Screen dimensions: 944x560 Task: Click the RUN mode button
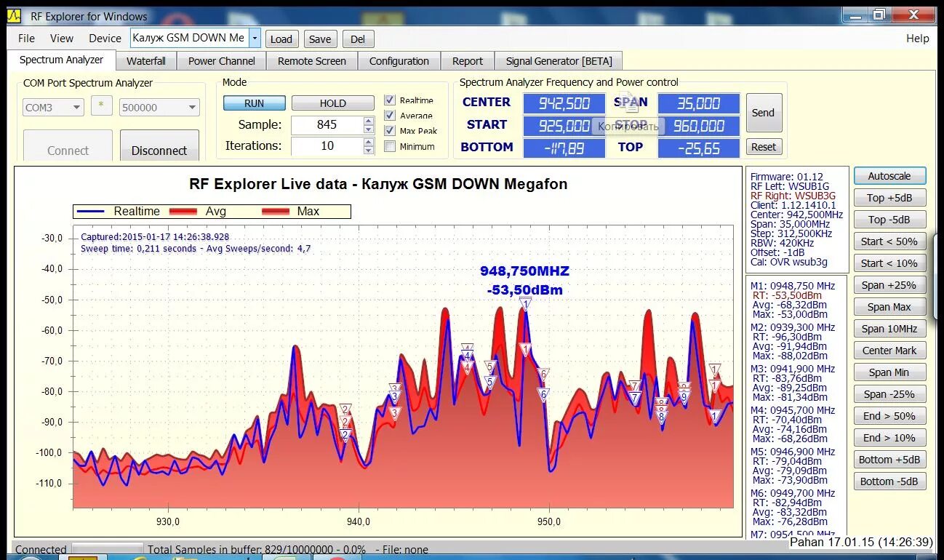pyautogui.click(x=255, y=103)
